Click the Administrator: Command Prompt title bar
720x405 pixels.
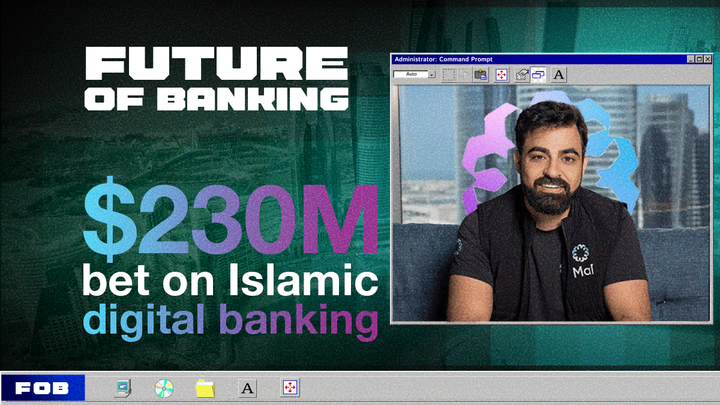(x=551, y=59)
